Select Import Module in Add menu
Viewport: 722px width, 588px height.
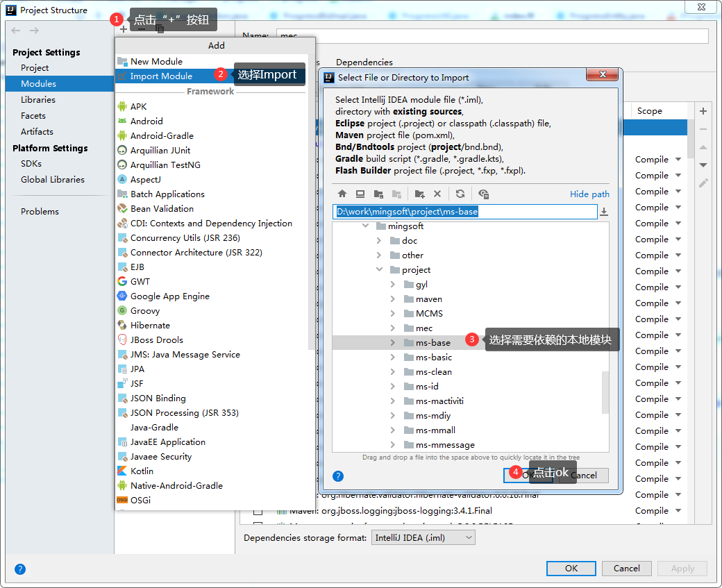[211, 76]
